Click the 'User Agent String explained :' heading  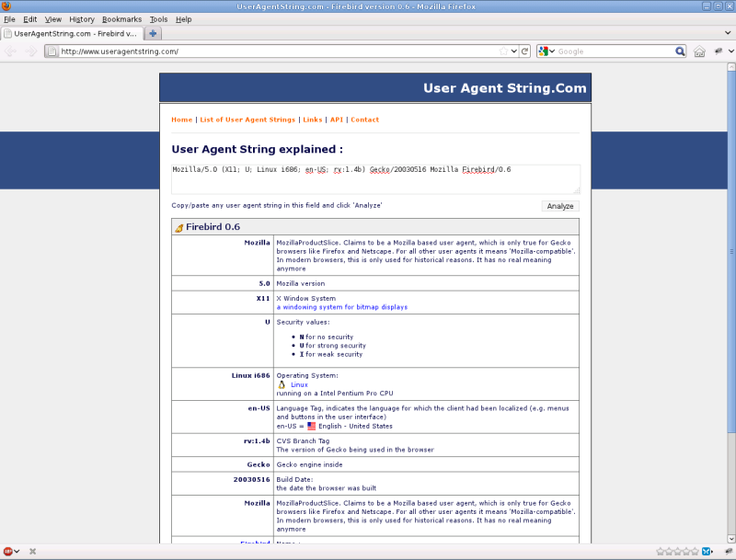coord(258,149)
